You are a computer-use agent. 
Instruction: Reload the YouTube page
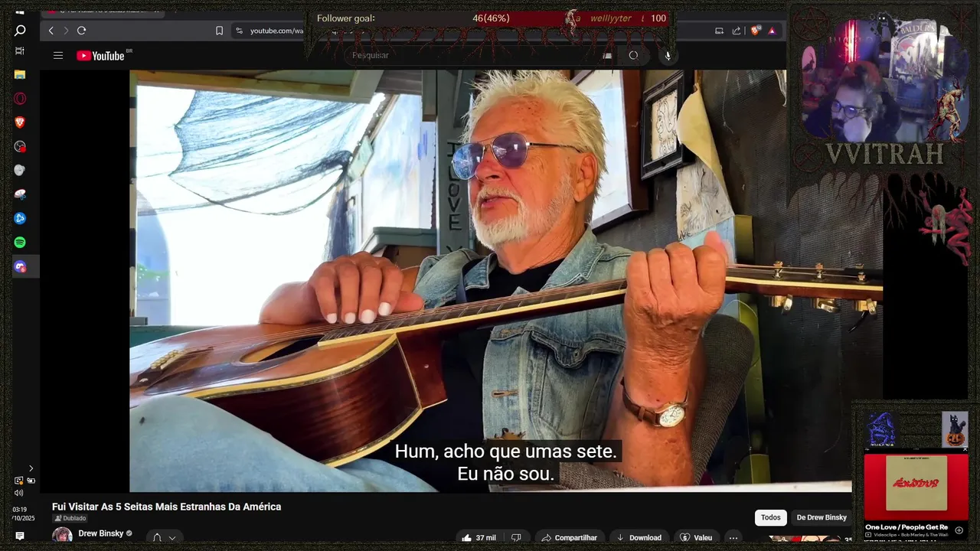click(x=81, y=31)
